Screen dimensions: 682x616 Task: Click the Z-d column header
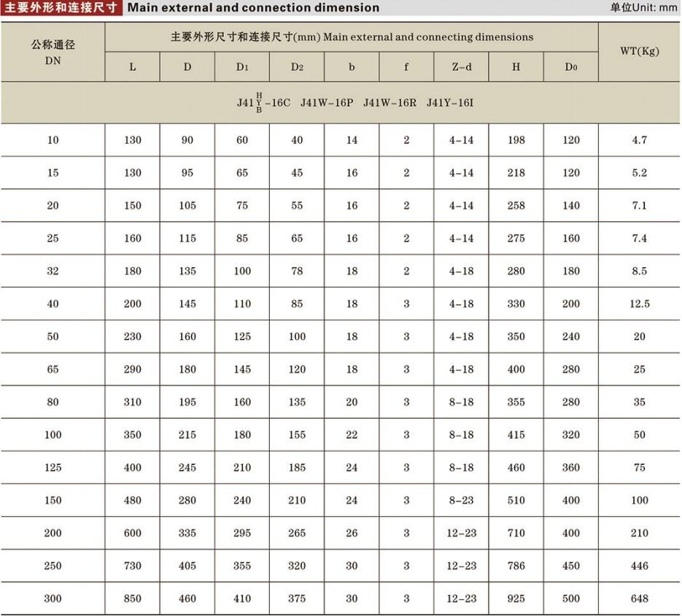[460, 66]
